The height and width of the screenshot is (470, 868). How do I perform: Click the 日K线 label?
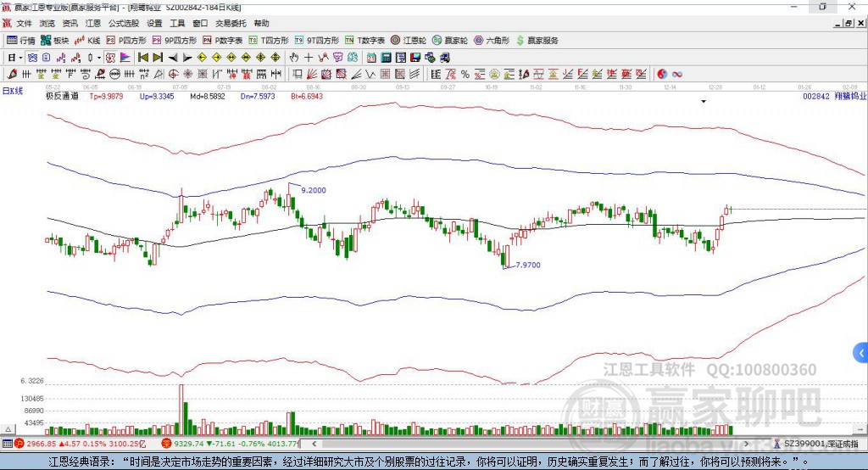[x=12, y=91]
